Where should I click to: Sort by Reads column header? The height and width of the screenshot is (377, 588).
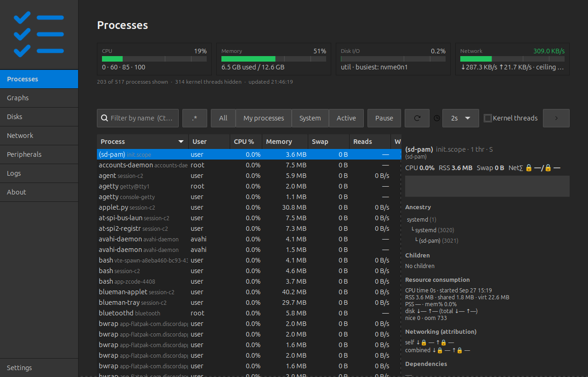[370, 142]
